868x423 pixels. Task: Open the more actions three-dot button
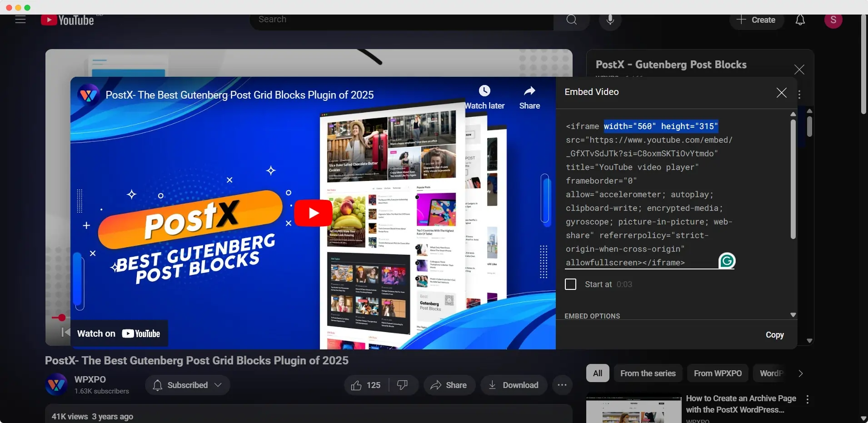pos(562,385)
